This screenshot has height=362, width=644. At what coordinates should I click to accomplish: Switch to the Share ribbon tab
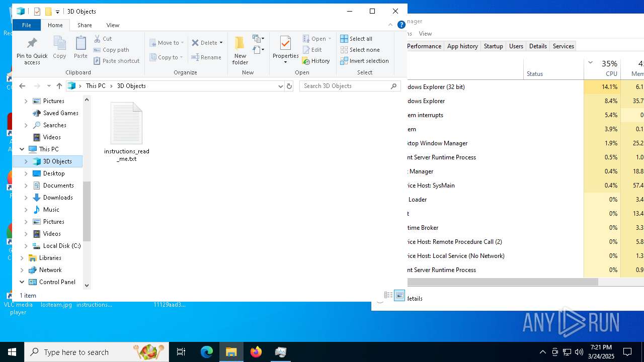click(x=85, y=25)
